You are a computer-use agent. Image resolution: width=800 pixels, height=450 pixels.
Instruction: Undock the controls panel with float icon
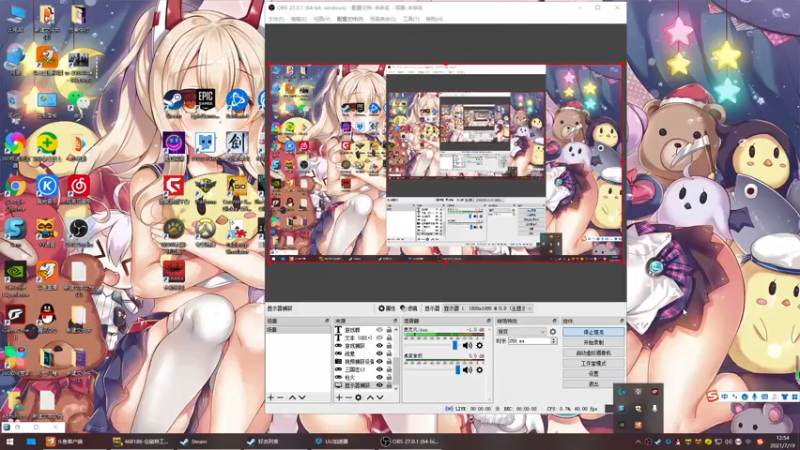pyautogui.click(x=621, y=321)
